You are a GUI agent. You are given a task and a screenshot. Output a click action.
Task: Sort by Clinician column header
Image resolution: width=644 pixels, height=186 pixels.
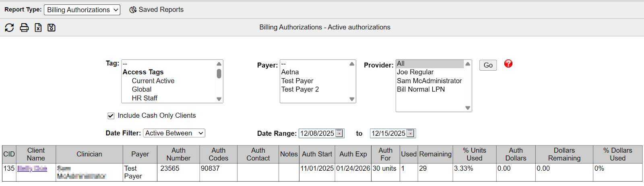click(x=89, y=154)
